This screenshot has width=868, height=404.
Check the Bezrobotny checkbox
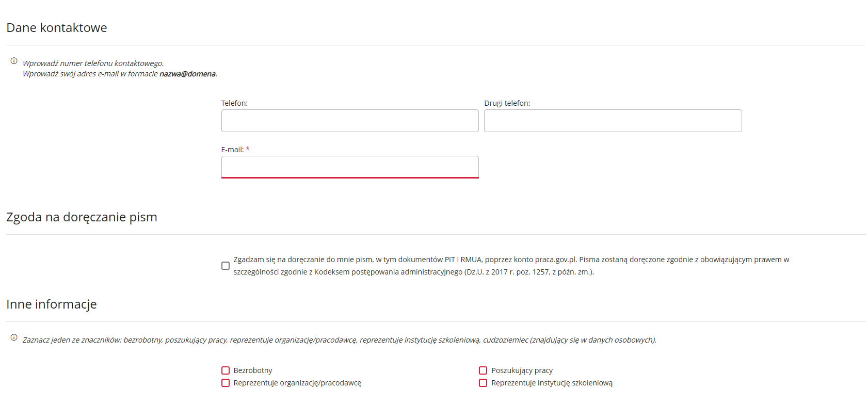(226, 370)
